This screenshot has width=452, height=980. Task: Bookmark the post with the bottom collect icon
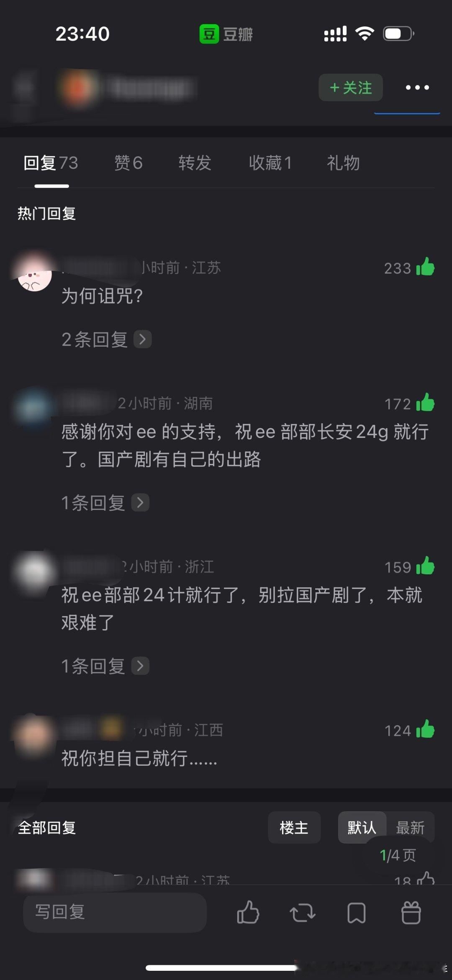(357, 913)
